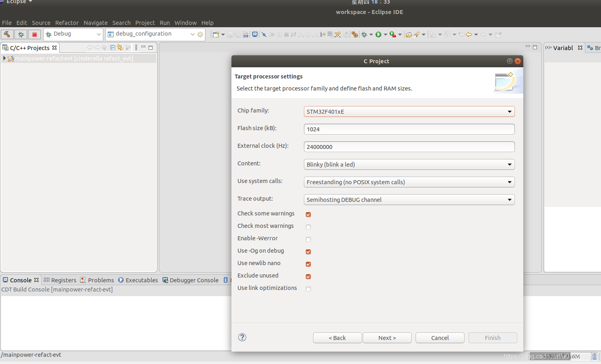Click the clock in the top bar
This screenshot has height=364, width=601.
pyautogui.click(x=371, y=2)
